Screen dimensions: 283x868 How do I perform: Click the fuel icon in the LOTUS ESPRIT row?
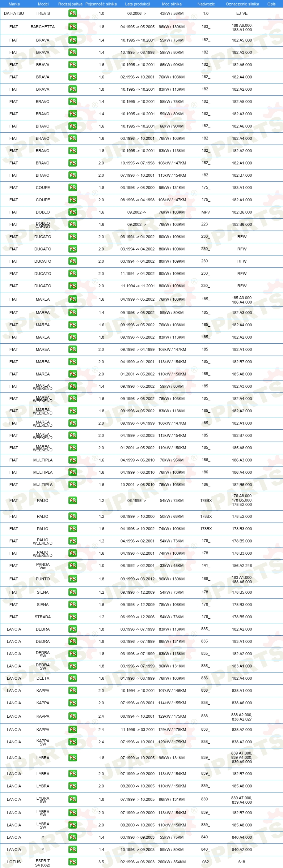point(73,862)
